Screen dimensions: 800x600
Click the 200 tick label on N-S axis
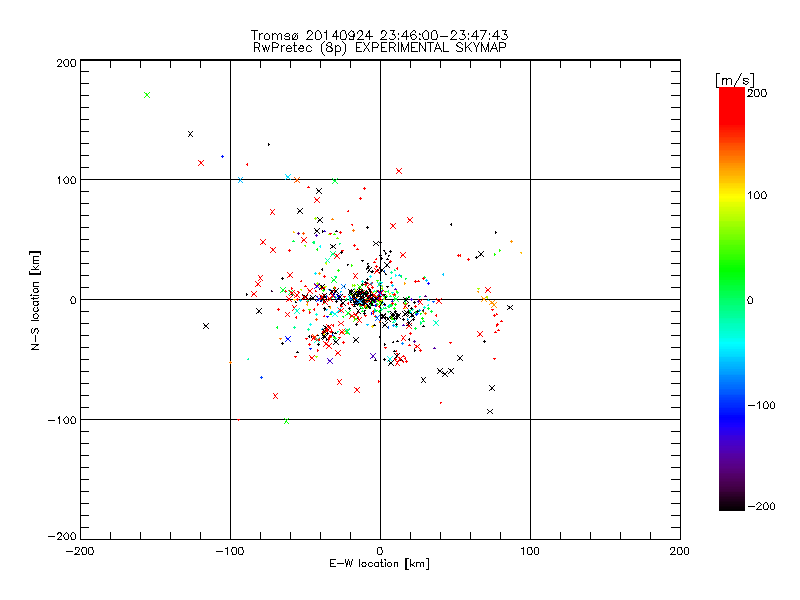tap(66, 63)
